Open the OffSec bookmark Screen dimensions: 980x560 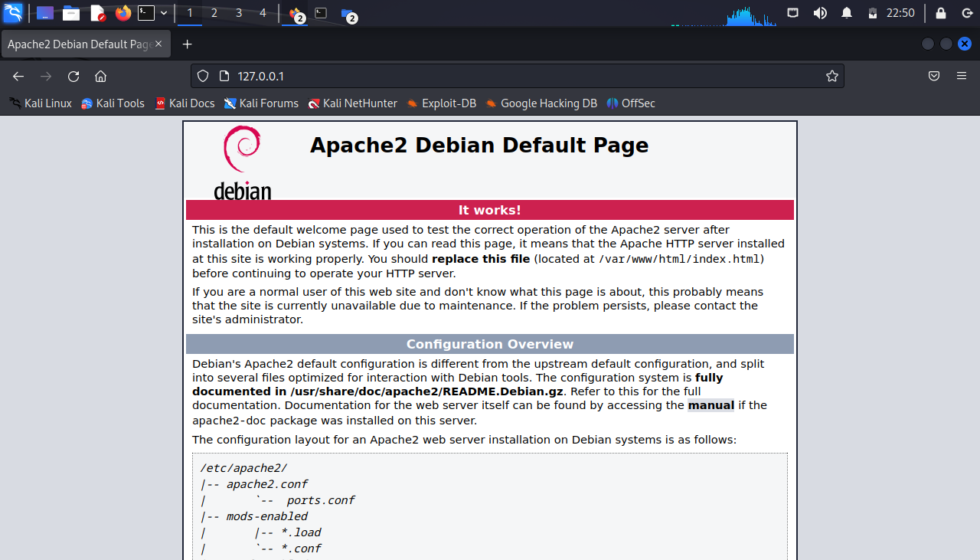point(631,103)
